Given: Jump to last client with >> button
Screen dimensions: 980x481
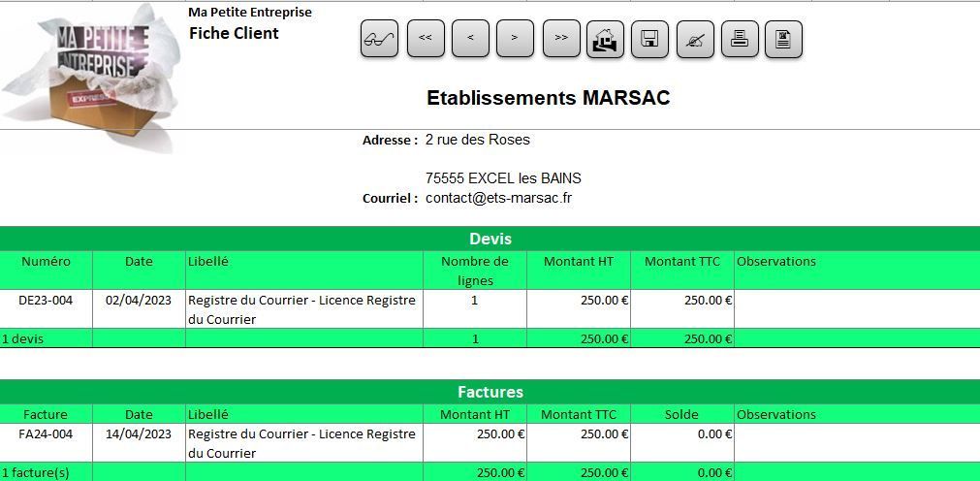Looking at the screenshot, I should (x=561, y=39).
